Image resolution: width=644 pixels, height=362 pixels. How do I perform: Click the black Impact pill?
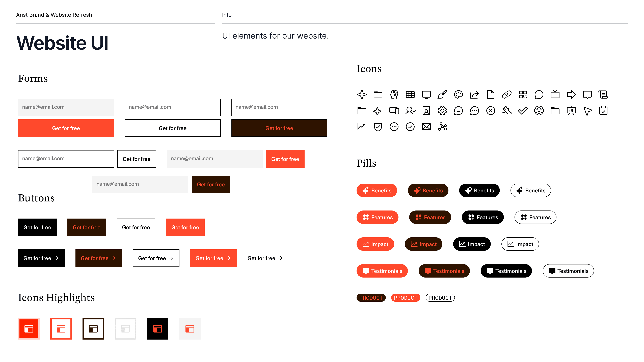point(471,244)
